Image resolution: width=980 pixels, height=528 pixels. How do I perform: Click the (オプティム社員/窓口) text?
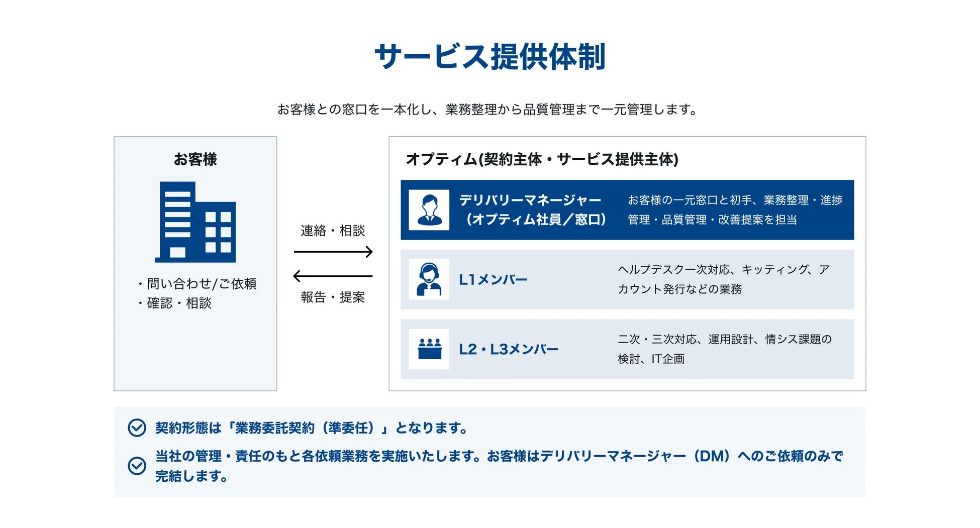536,220
